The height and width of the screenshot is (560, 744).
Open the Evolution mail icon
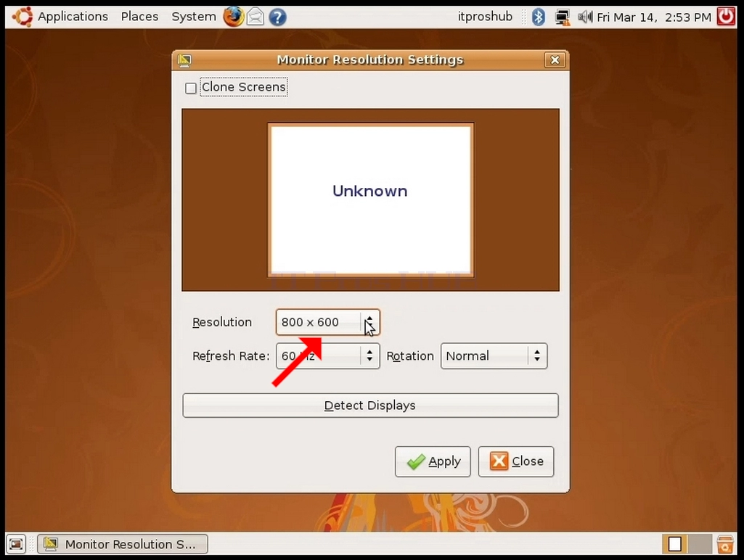click(x=256, y=17)
